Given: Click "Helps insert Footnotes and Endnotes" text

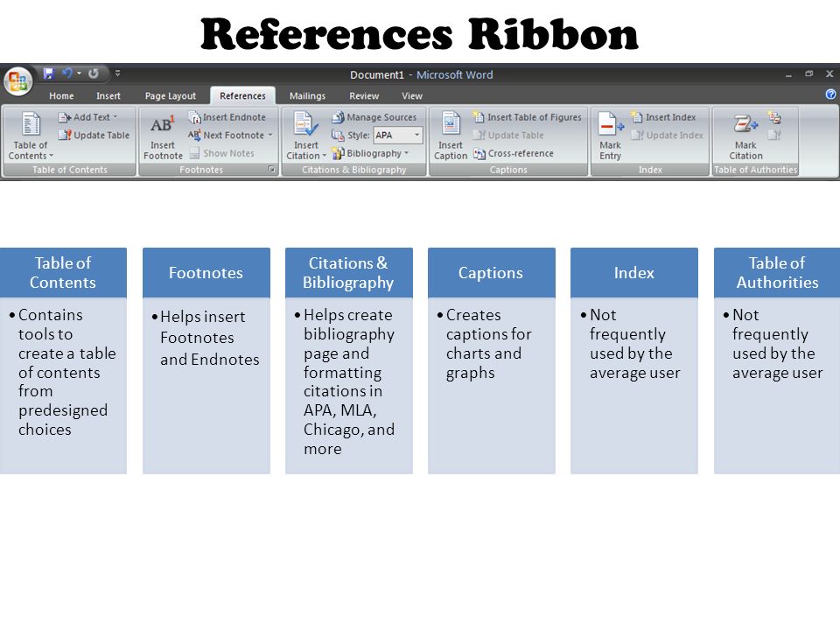Looking at the screenshot, I should [x=209, y=338].
